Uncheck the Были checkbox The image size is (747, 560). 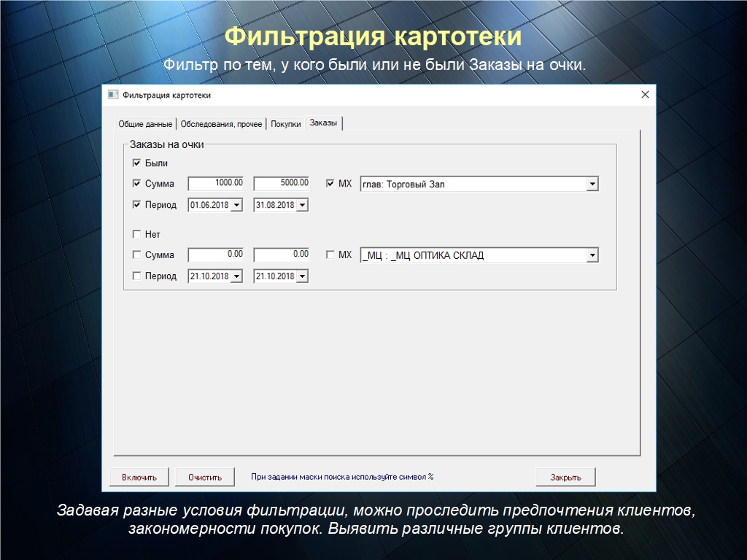tap(136, 163)
